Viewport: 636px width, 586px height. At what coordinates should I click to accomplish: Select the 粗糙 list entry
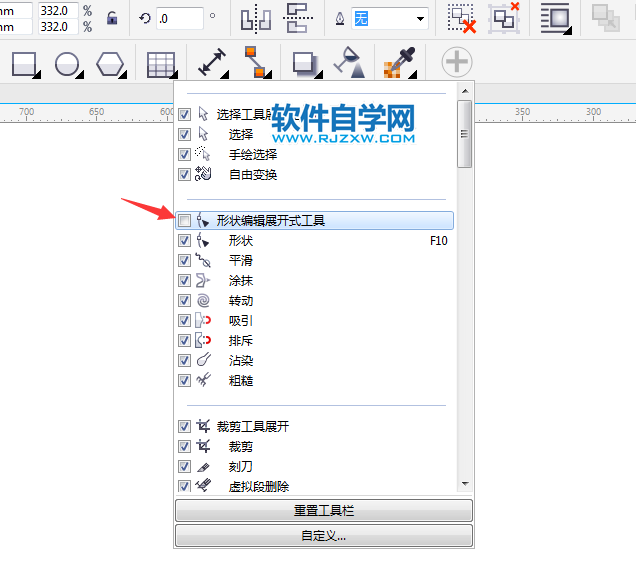315,380
